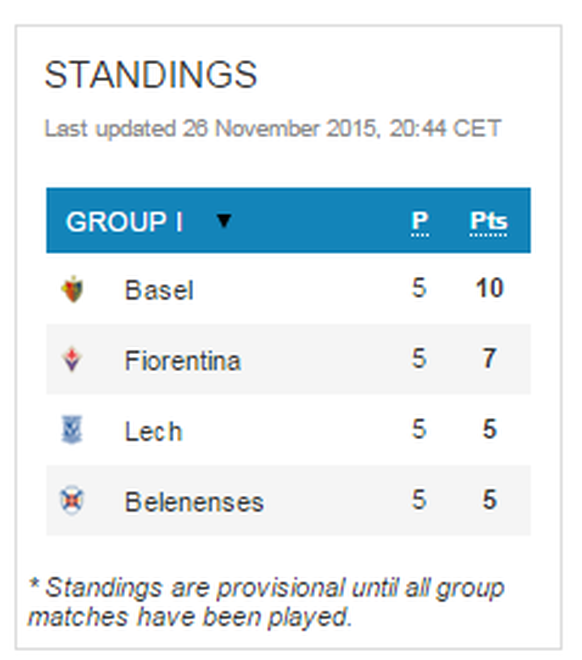Open the GROUP I dropdown label
This screenshot has width=582, height=660.
click(x=124, y=221)
